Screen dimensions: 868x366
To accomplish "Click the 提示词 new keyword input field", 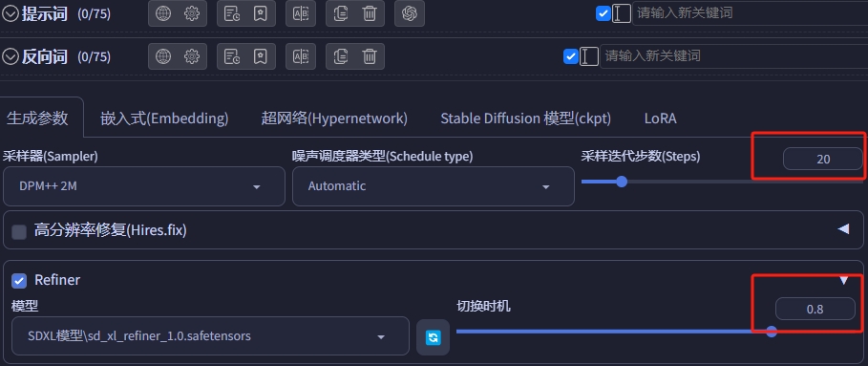I will click(751, 13).
